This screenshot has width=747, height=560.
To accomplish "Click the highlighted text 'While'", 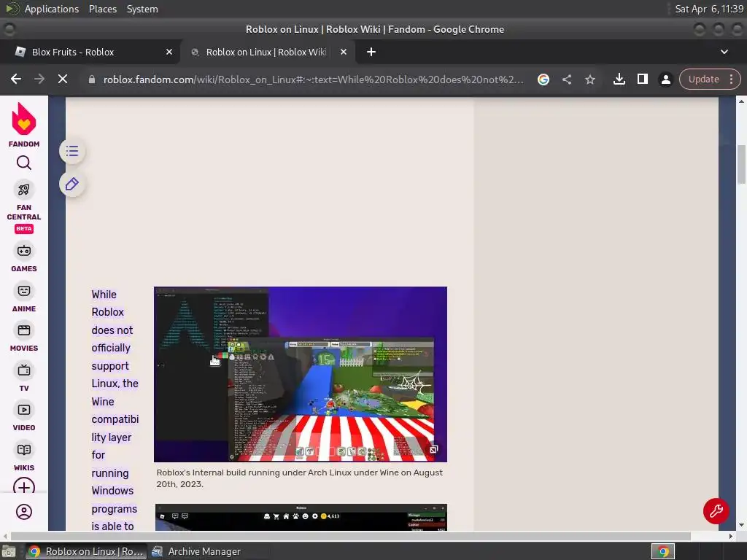I will point(104,295).
